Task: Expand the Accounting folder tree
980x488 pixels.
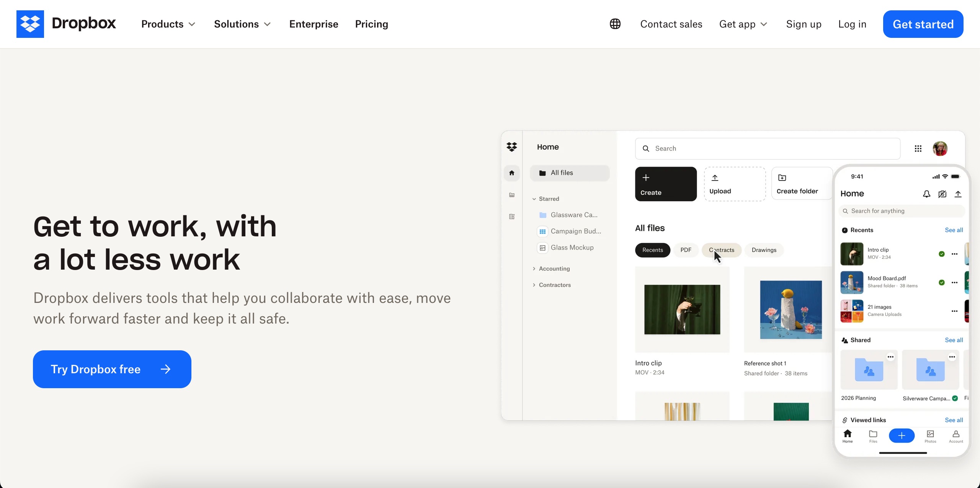Action: (534, 268)
